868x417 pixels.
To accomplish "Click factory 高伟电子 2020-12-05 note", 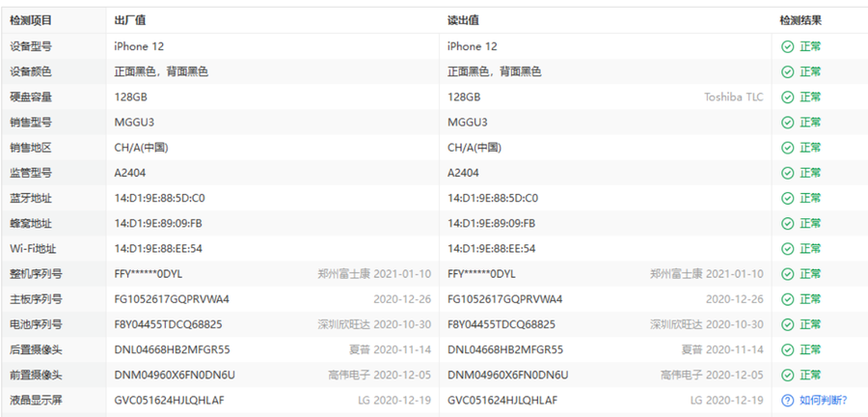I will 380,375.
